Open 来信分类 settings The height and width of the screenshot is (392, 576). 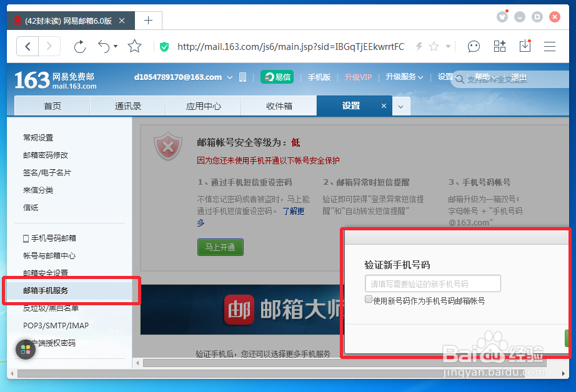tap(38, 190)
